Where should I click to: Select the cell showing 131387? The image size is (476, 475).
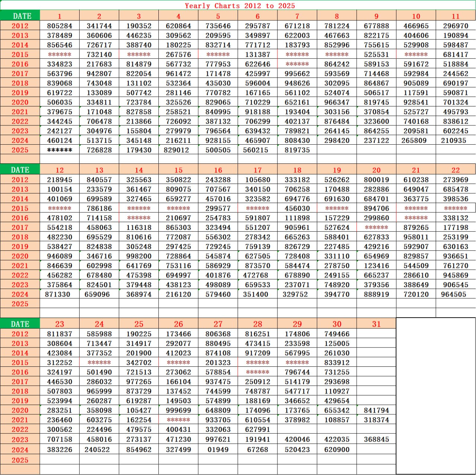click(258, 54)
